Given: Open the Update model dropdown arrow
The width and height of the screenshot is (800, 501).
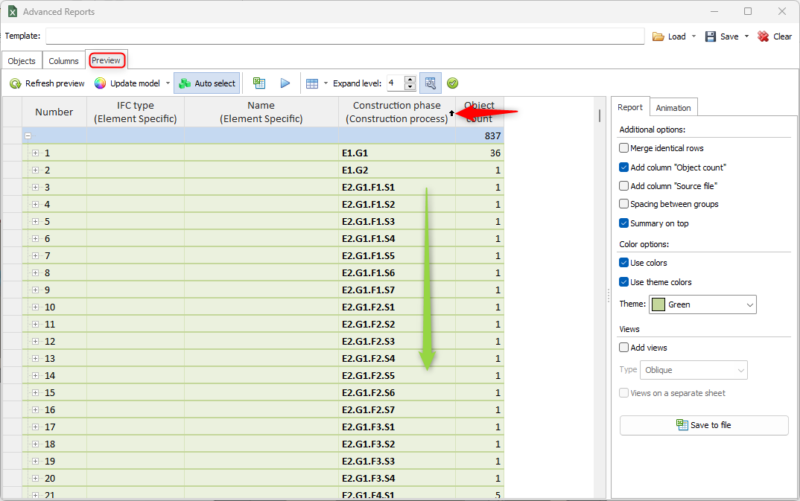Looking at the screenshot, I should 167,83.
